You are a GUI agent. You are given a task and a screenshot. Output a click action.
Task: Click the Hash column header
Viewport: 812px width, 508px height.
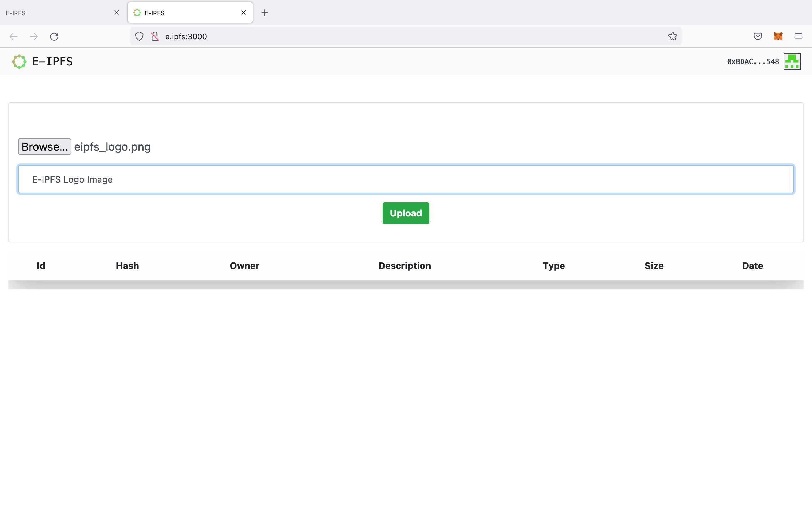[127, 266]
